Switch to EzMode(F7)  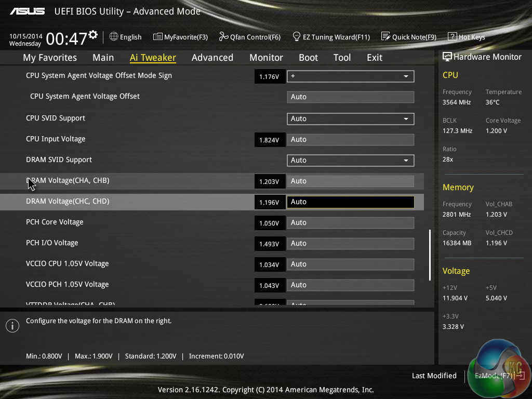(500, 376)
